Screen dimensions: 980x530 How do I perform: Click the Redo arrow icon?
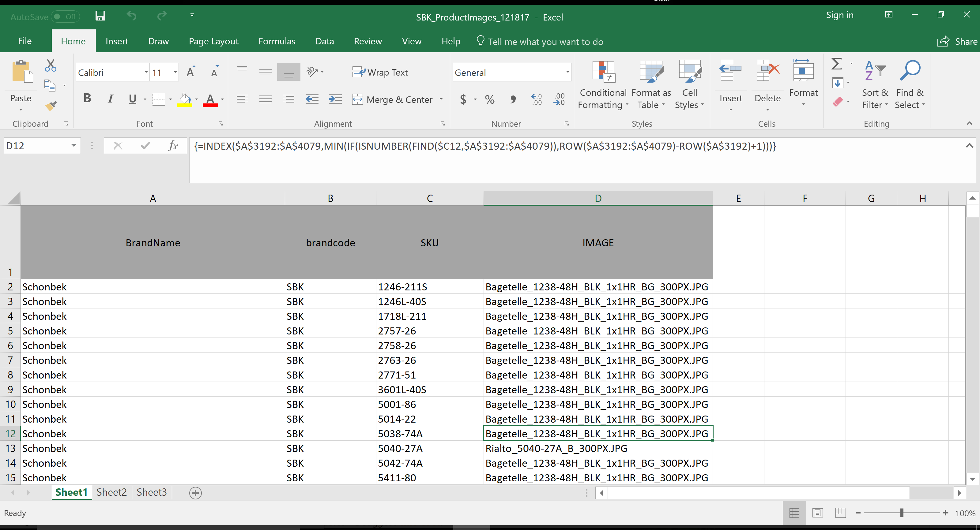[x=162, y=16]
